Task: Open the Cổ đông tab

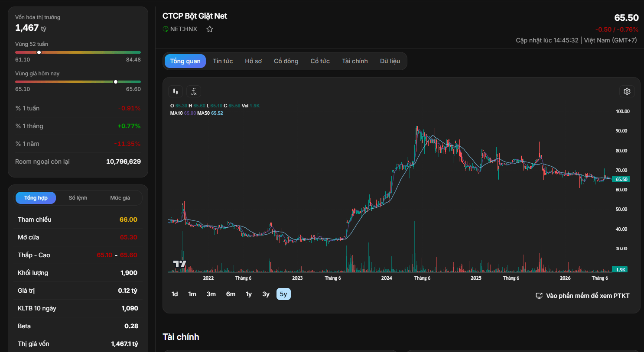Action: pyautogui.click(x=286, y=61)
